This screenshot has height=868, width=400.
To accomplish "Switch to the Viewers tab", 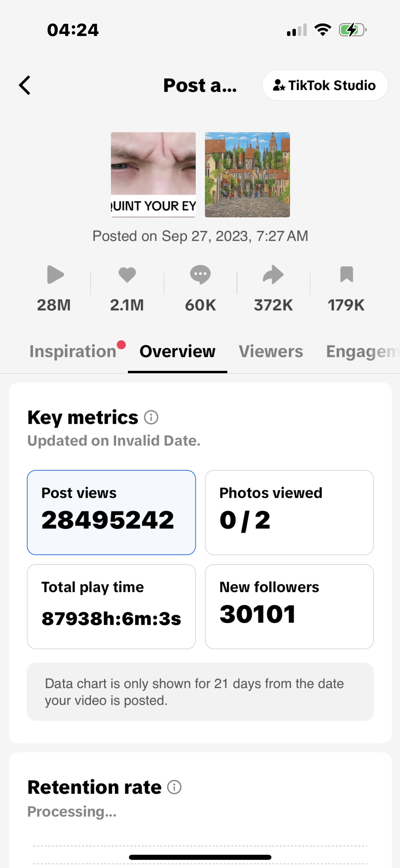I will point(271,351).
